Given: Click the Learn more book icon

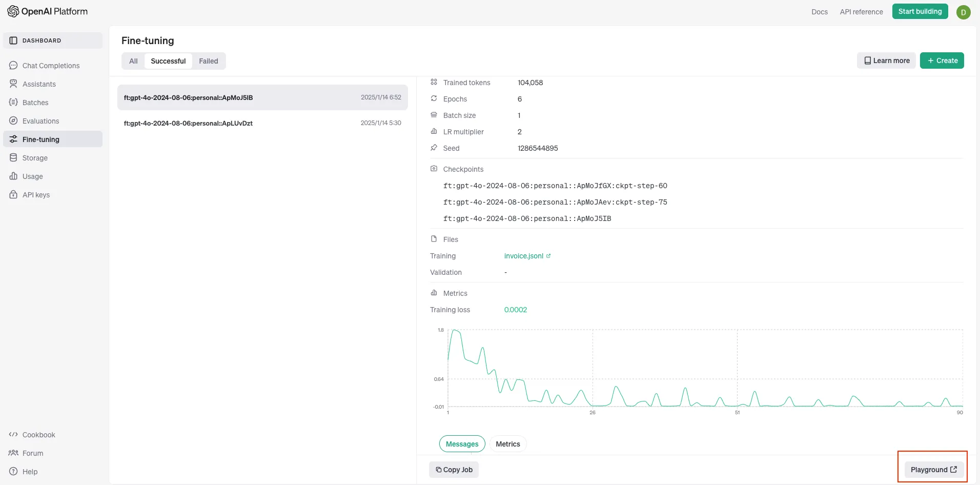Looking at the screenshot, I should [868, 60].
